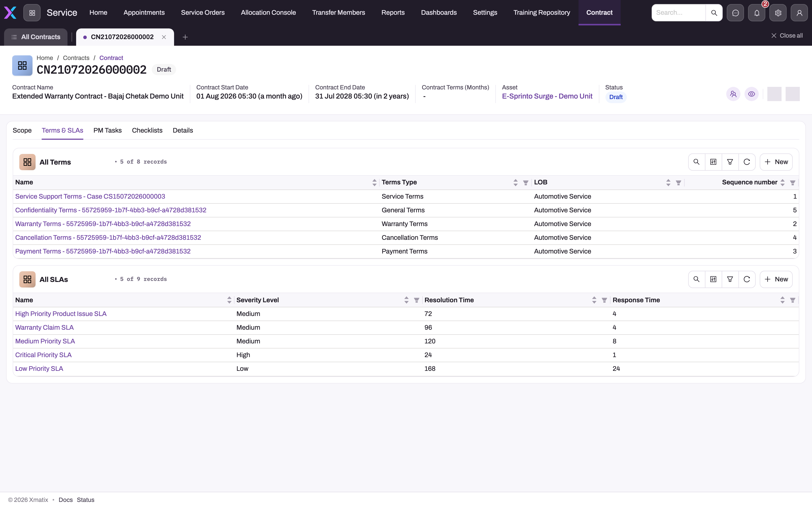Open column settings for All SLAs
812x508 pixels.
[713, 279]
